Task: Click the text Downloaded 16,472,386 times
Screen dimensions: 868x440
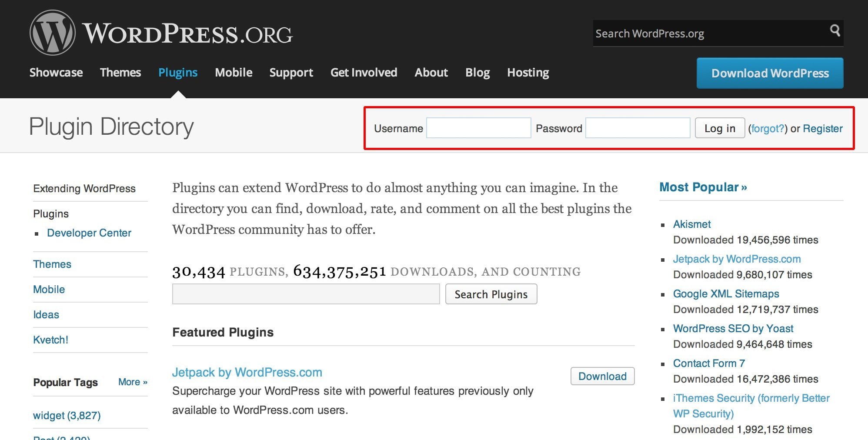Action: 745,379
